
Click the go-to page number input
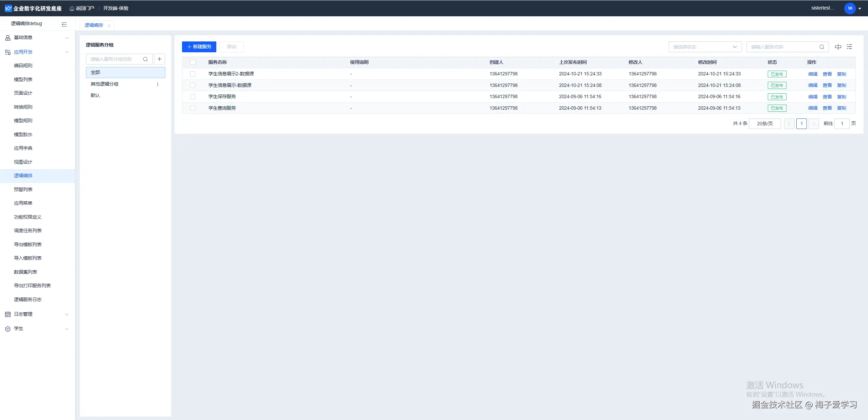(842, 124)
